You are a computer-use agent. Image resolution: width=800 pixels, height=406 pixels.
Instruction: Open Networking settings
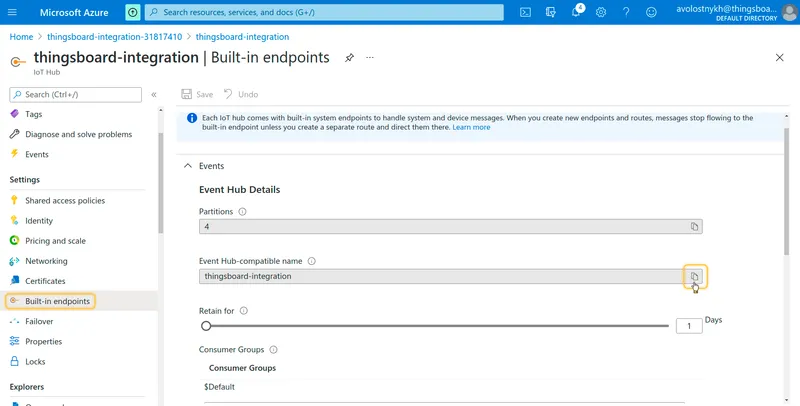[46, 261]
